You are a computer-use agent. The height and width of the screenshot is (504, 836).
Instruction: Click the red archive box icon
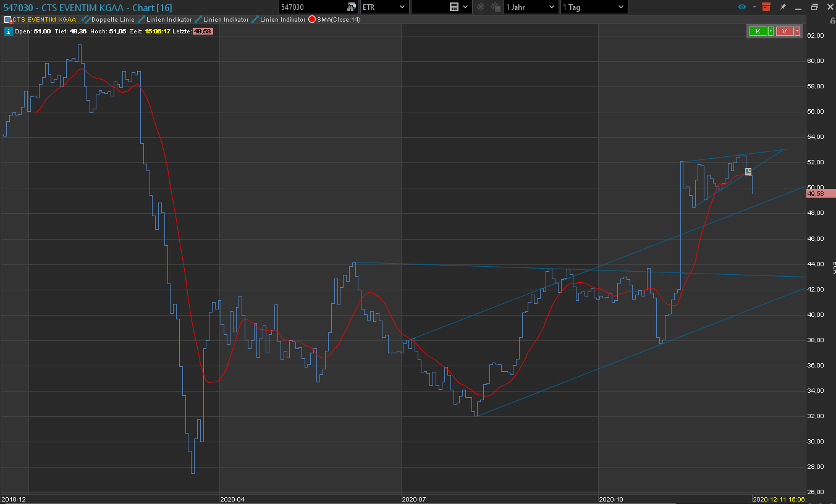(766, 7)
